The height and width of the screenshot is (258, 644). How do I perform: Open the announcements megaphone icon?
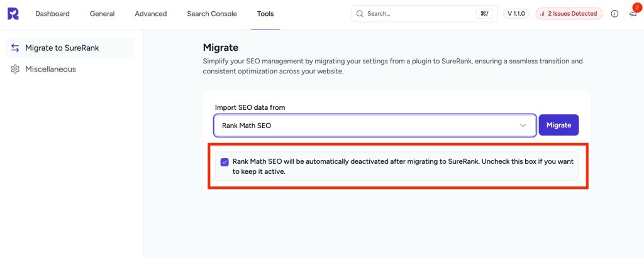(x=633, y=14)
